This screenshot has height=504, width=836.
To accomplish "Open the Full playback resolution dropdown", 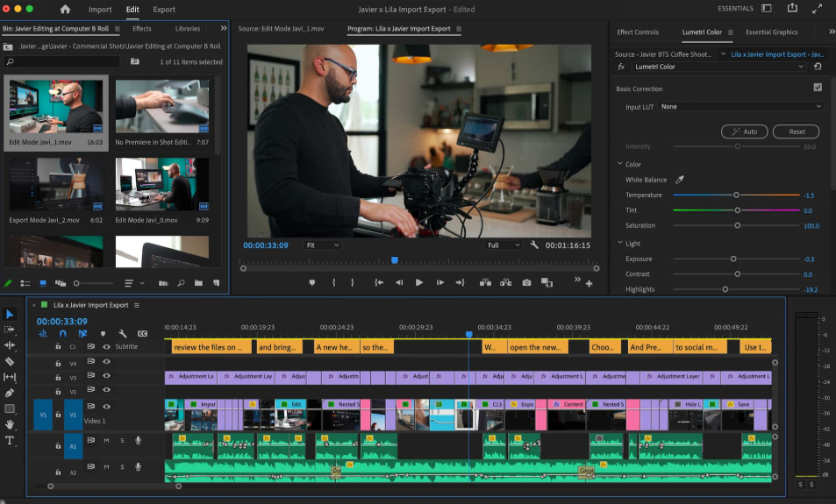I will tap(504, 245).
